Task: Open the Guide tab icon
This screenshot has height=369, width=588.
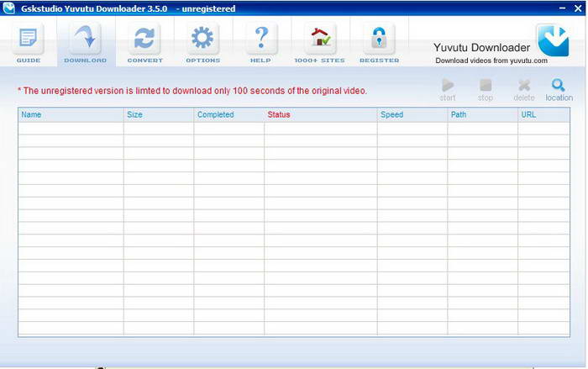Action: (28, 39)
